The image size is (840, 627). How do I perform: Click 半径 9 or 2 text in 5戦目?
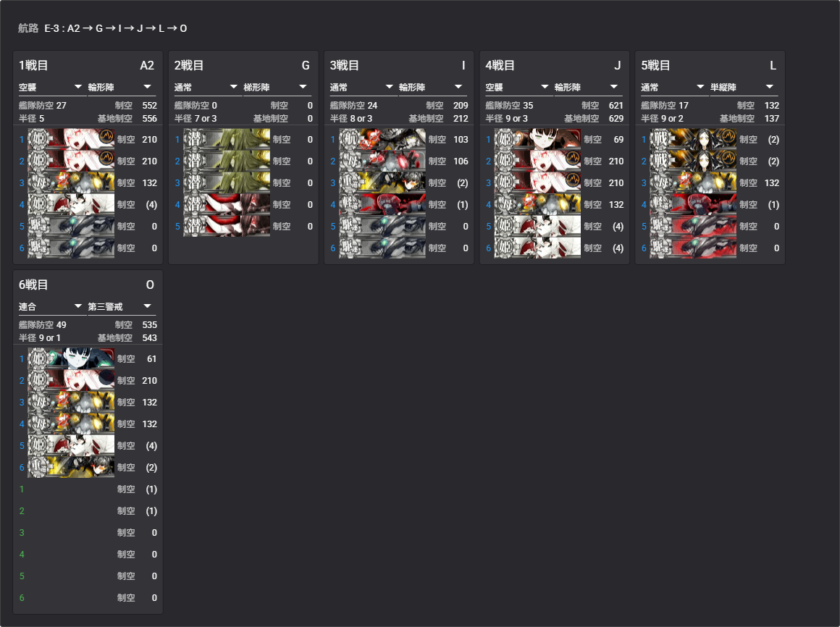pos(662,118)
